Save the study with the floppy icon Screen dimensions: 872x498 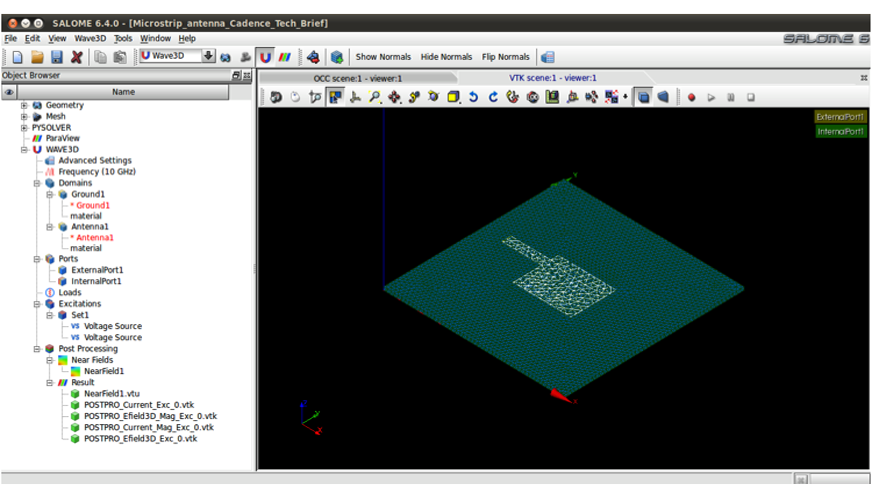(x=57, y=57)
